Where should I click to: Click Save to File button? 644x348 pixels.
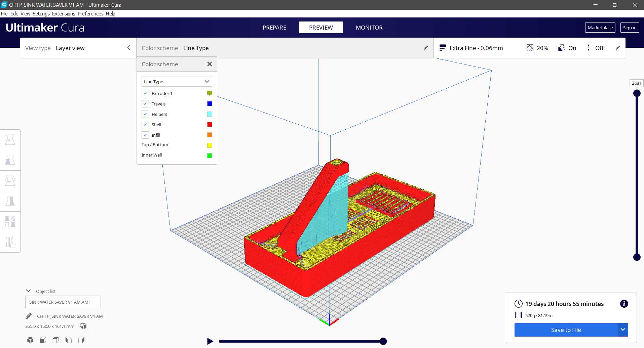pyautogui.click(x=566, y=330)
